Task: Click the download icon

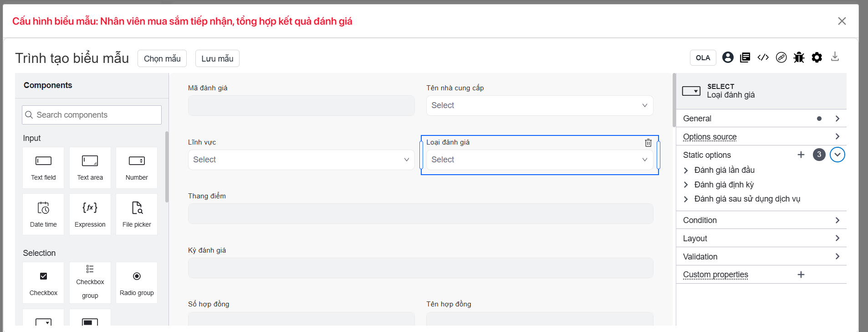Action: [x=835, y=57]
